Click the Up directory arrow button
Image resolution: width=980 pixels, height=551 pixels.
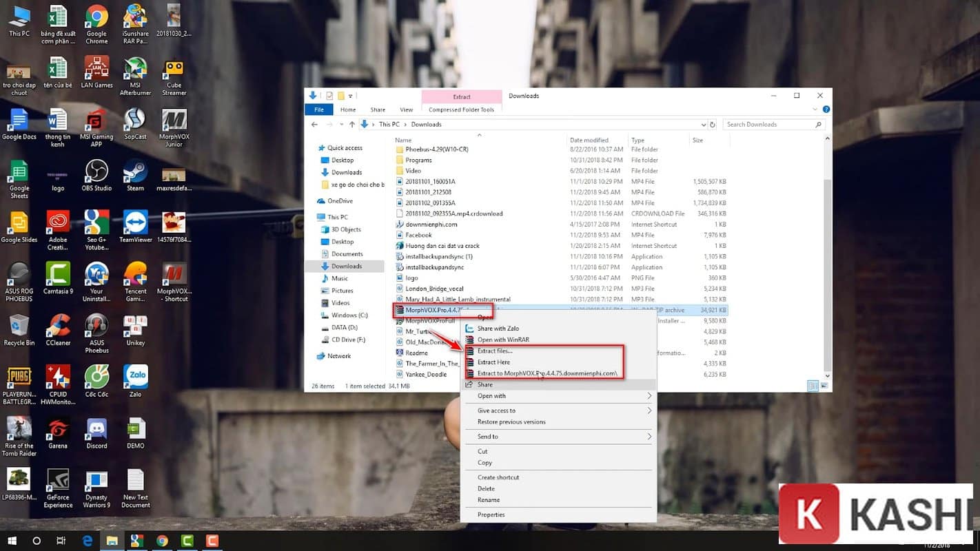[352, 125]
